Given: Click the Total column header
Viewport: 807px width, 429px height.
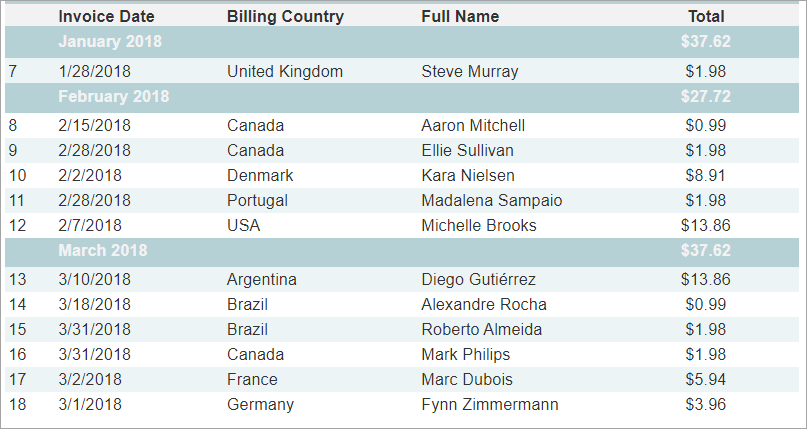Looking at the screenshot, I should [x=706, y=16].
